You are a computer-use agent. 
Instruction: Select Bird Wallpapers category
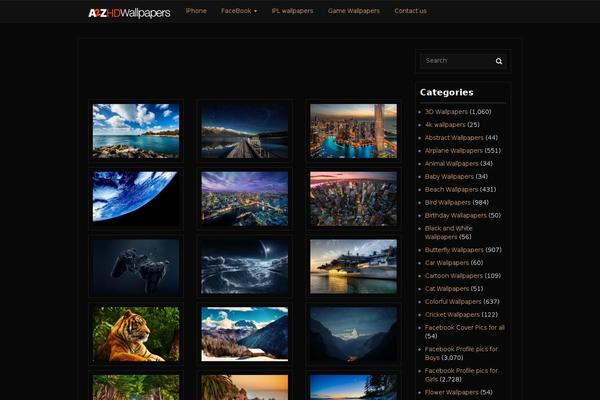[x=448, y=203]
